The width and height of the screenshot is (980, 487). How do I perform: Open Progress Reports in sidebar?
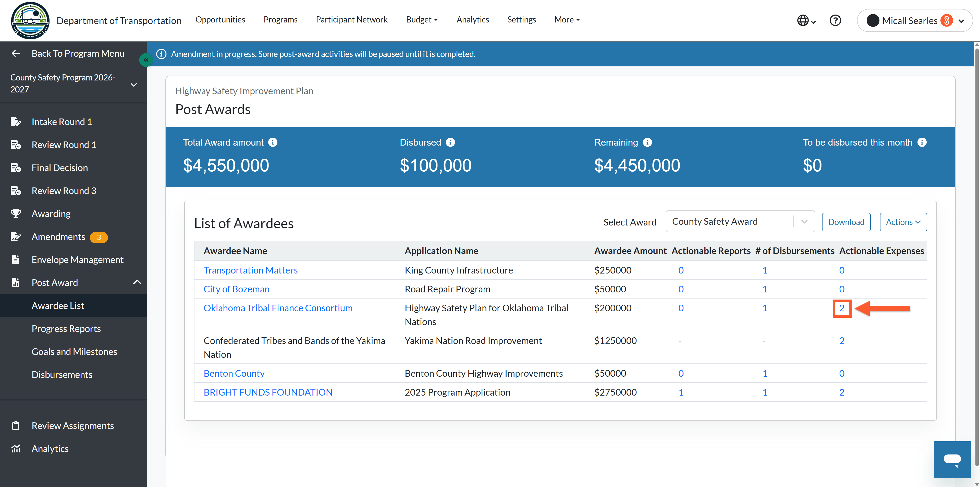click(66, 328)
